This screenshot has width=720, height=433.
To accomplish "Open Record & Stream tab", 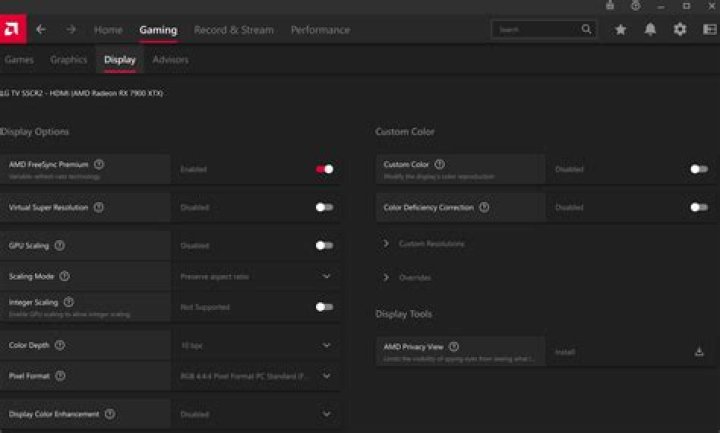I will click(234, 30).
